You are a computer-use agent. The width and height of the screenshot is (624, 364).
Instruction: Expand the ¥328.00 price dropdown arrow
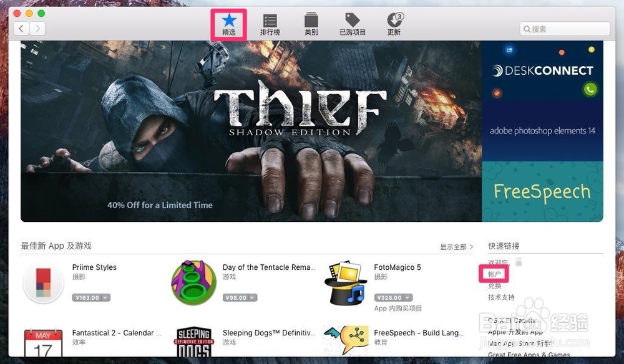tap(408, 298)
